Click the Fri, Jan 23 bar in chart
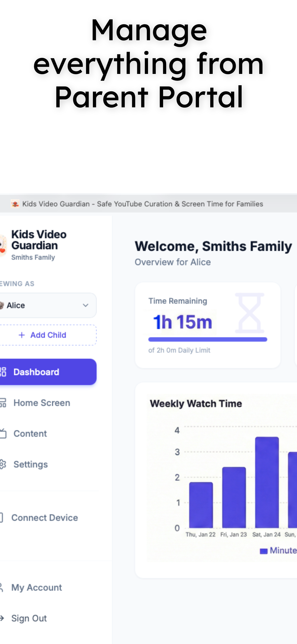The width and height of the screenshot is (297, 644). pyautogui.click(x=234, y=497)
